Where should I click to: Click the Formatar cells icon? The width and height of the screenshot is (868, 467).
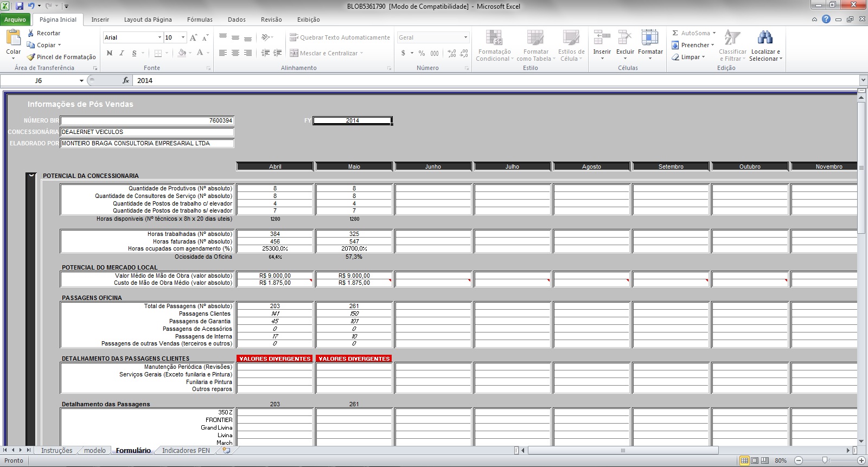[650, 38]
